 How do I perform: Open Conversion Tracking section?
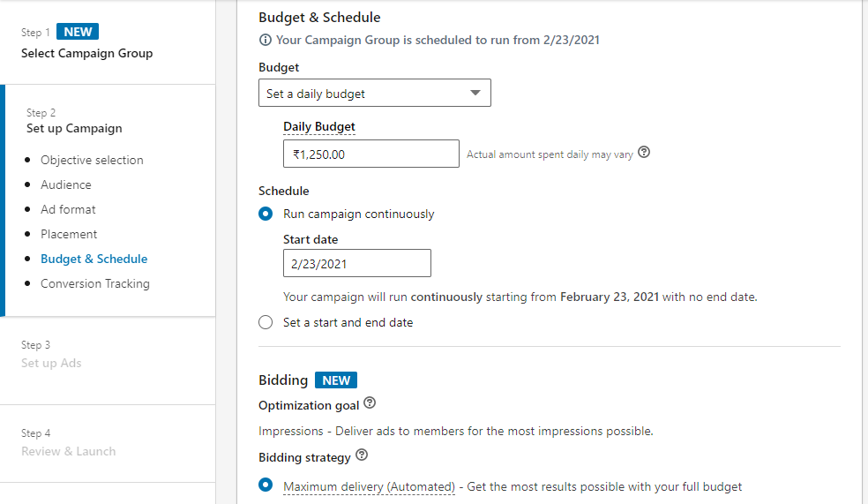[x=95, y=283]
